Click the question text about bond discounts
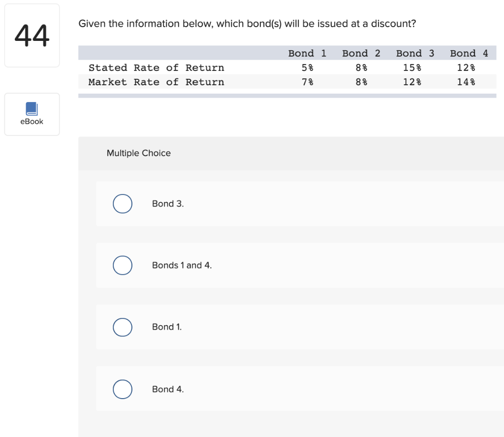Viewport: 504px width, 437px height. click(x=247, y=23)
